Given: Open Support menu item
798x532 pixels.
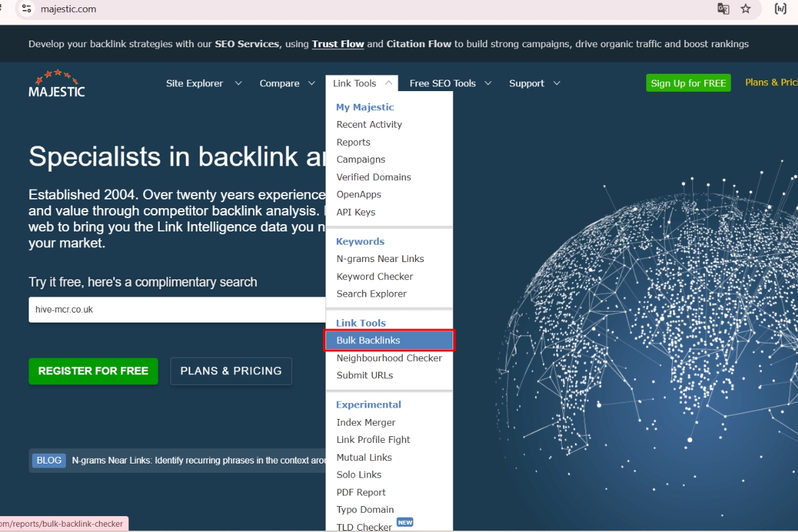Looking at the screenshot, I should tap(526, 83).
